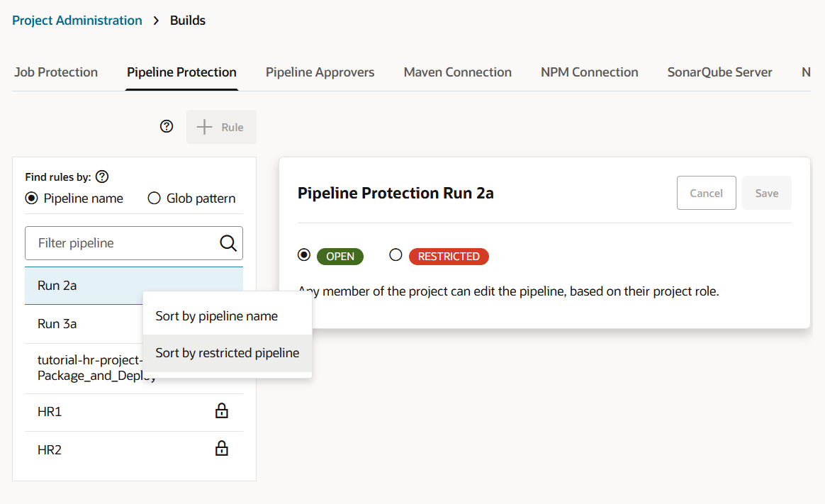Click the lock icon on HR1 row
The image size is (825, 504).
[x=222, y=411]
